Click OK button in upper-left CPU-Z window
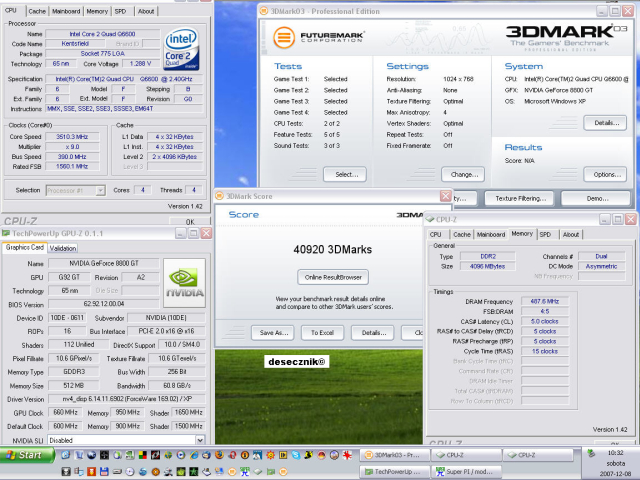Image resolution: width=640 pixels, height=480 pixels. coord(190,222)
